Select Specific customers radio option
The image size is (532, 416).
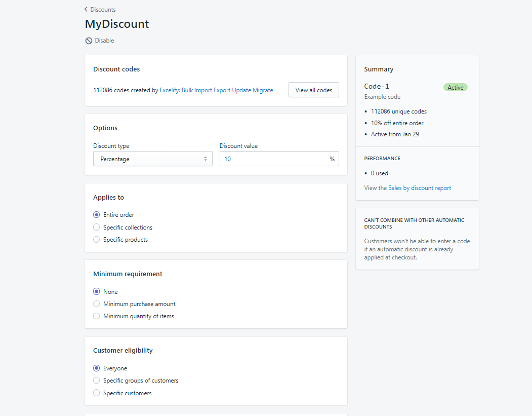(97, 393)
